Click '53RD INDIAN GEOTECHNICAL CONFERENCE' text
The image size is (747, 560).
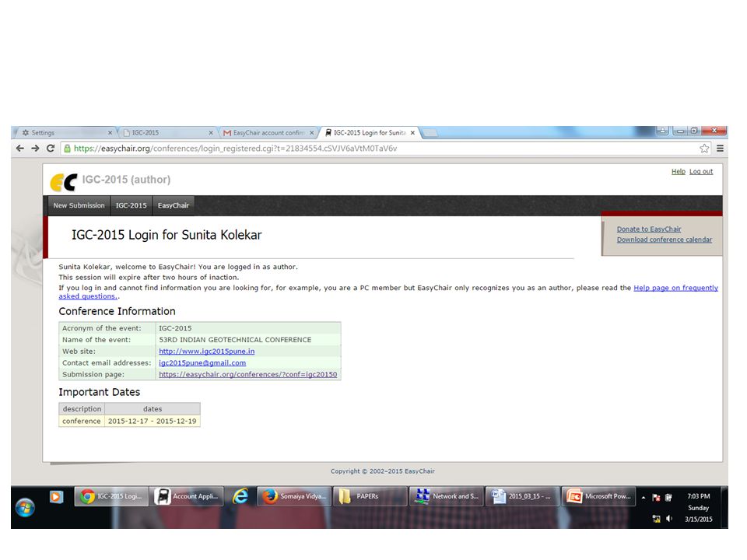pyautogui.click(x=235, y=340)
